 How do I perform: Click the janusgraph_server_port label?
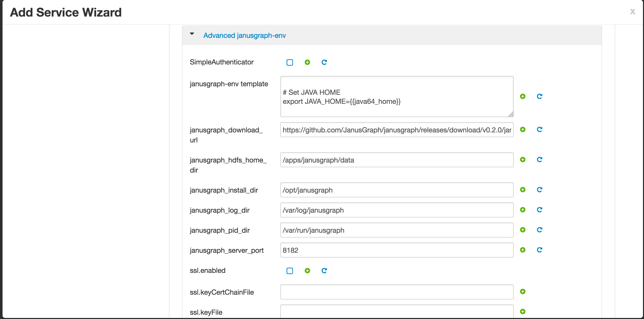tap(227, 250)
